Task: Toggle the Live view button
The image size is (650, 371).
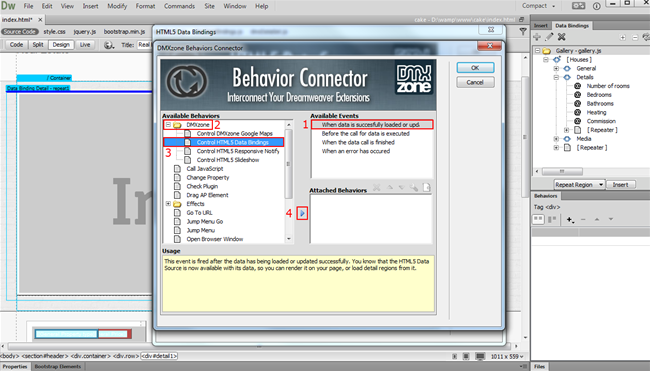Action: coord(85,45)
